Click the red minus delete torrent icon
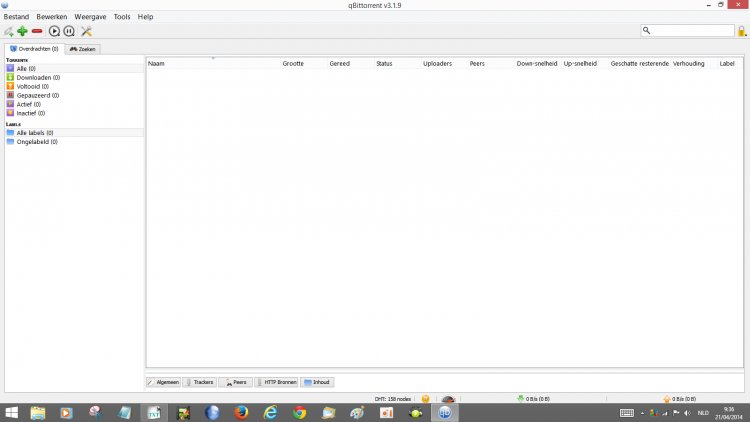The image size is (750, 422). (x=37, y=31)
